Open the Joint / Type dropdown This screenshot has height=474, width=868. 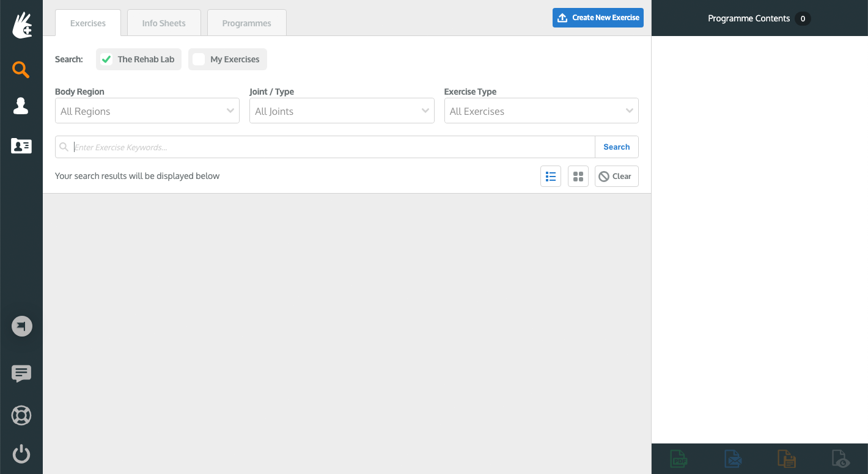[342, 111]
